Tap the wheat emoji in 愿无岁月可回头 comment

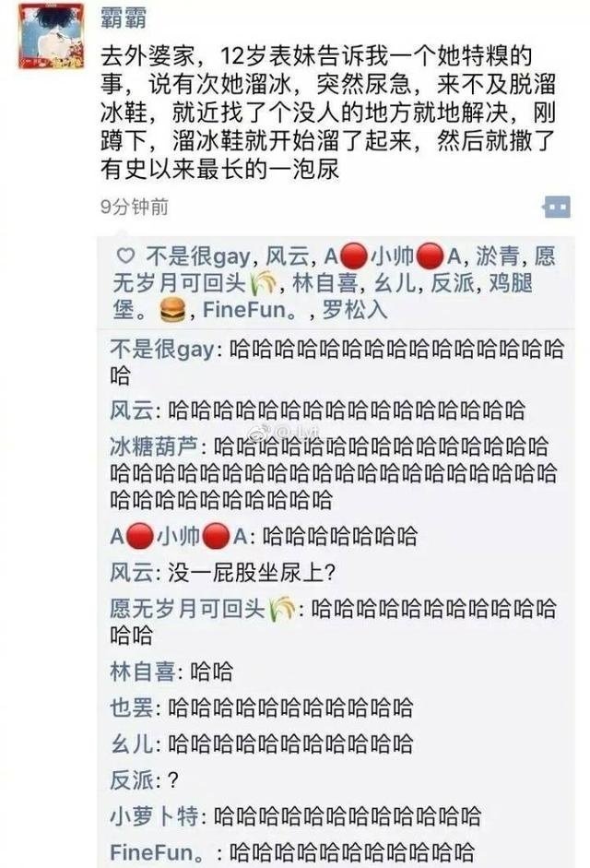point(281,609)
